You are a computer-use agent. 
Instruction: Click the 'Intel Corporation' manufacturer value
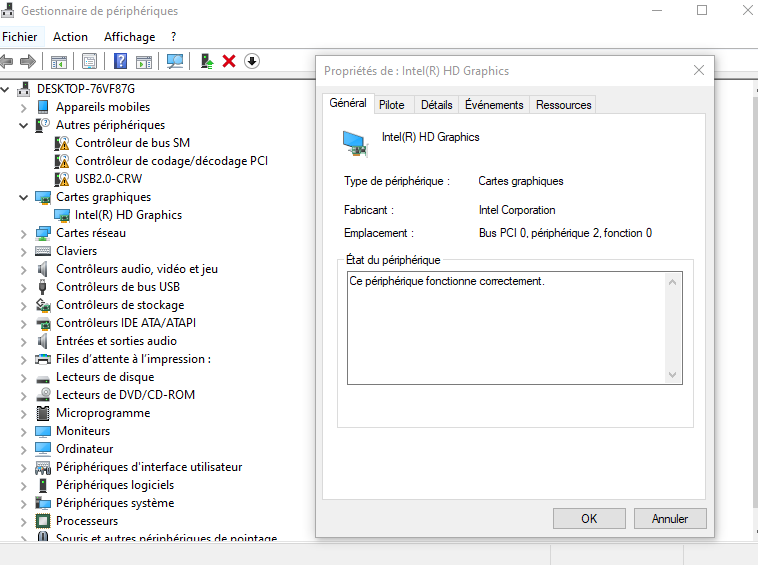(x=517, y=210)
